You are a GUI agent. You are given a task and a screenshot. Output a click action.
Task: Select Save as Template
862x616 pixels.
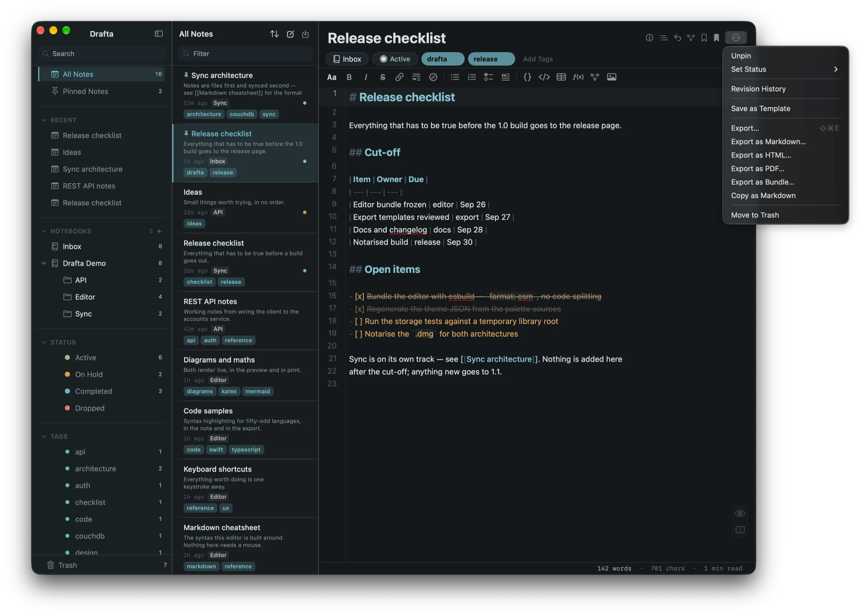coord(785,108)
